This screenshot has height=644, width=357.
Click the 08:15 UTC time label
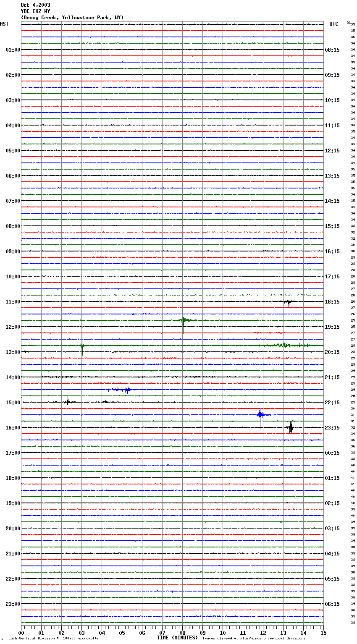[x=332, y=50]
